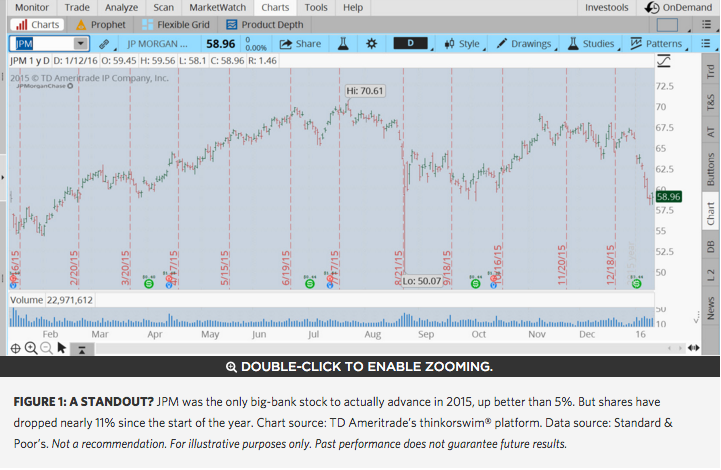Image resolution: width=721 pixels, height=470 pixels.
Task: Click the Volume 22,971,612 label
Action: point(52,300)
